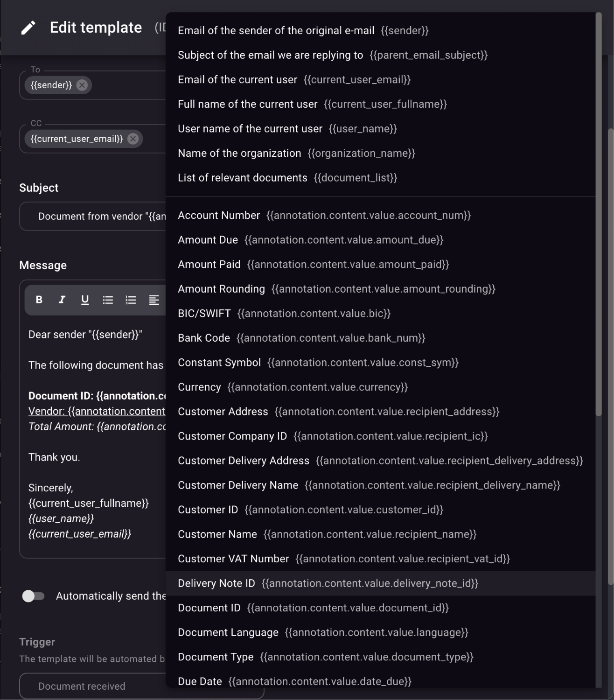Choose the Customer Delivery Name variable
This screenshot has width=614, height=700.
[x=380, y=485]
